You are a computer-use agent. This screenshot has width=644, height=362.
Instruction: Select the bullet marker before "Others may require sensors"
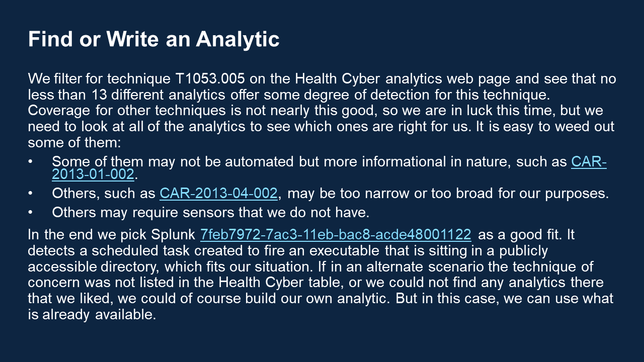click(x=31, y=213)
